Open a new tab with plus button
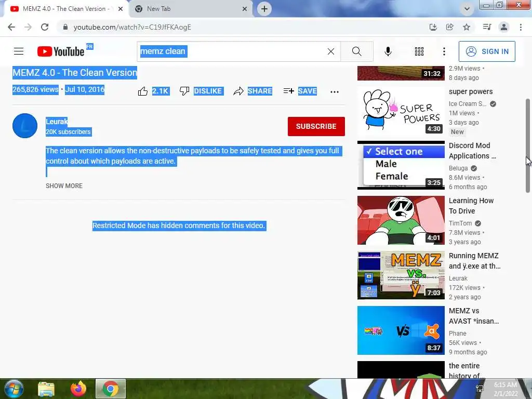The height and width of the screenshot is (399, 532). [264, 9]
